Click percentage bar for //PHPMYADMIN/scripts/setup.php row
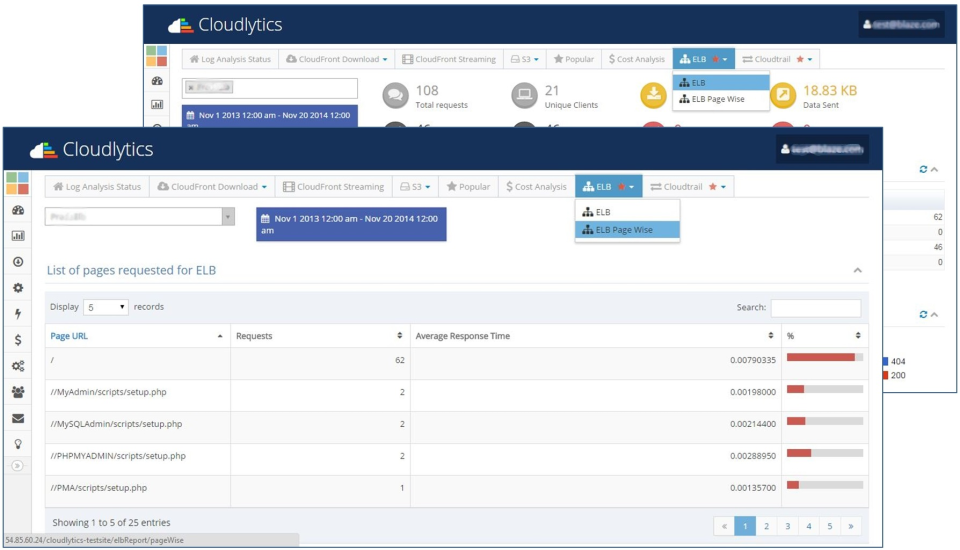 (825, 453)
